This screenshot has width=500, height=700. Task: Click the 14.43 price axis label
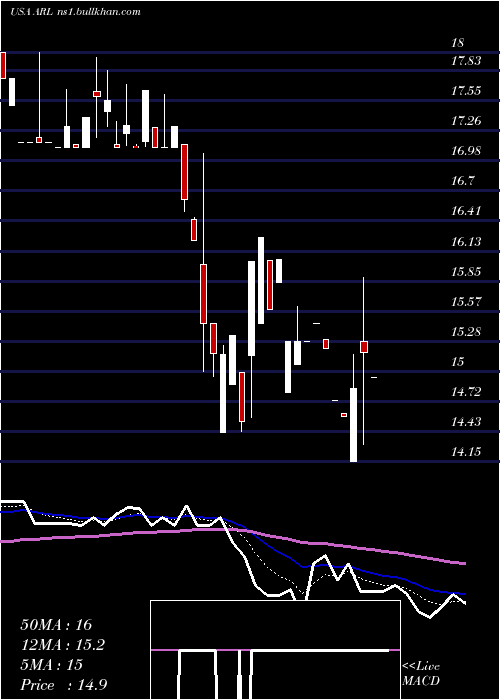[466, 422]
